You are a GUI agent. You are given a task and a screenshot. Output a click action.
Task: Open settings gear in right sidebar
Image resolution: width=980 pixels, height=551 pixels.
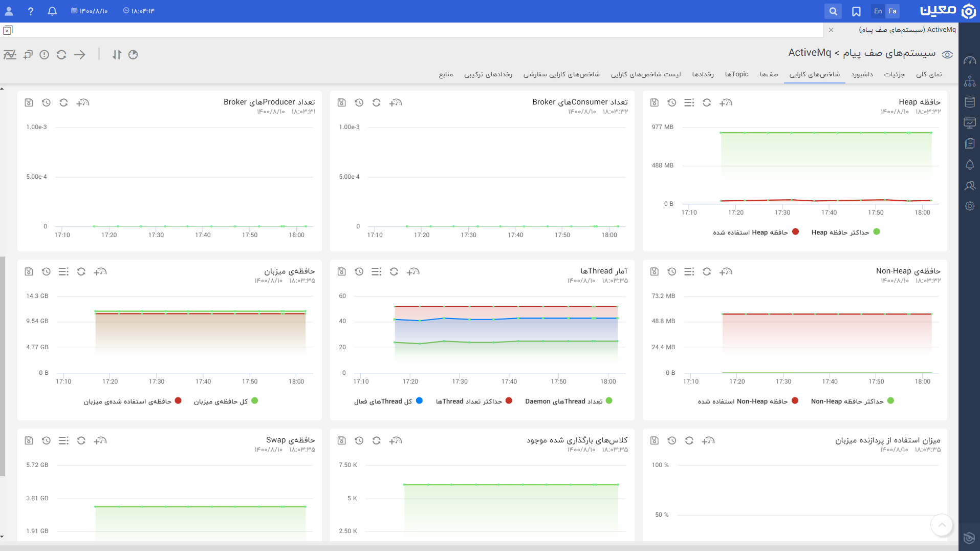[970, 206]
